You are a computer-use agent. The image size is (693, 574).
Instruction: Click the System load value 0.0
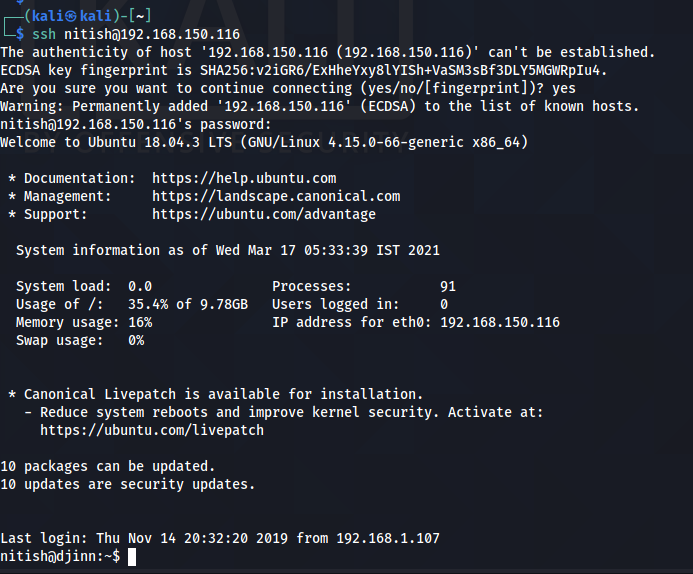[140, 286]
